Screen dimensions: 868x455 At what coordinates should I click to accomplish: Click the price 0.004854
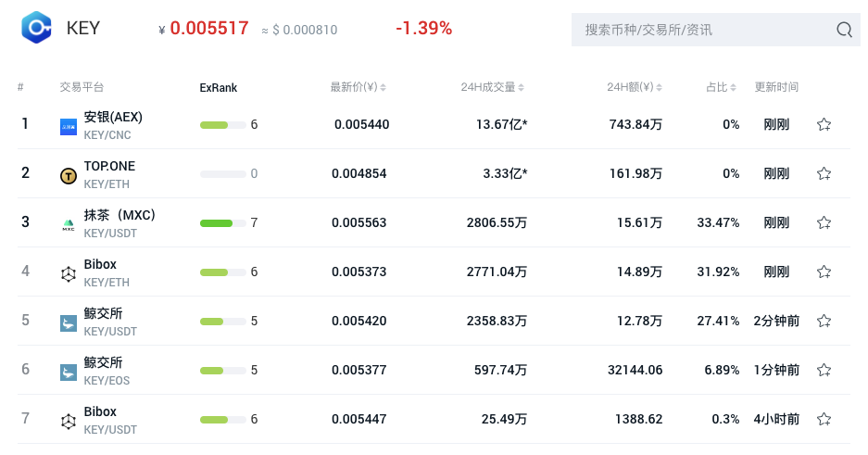[x=359, y=174]
